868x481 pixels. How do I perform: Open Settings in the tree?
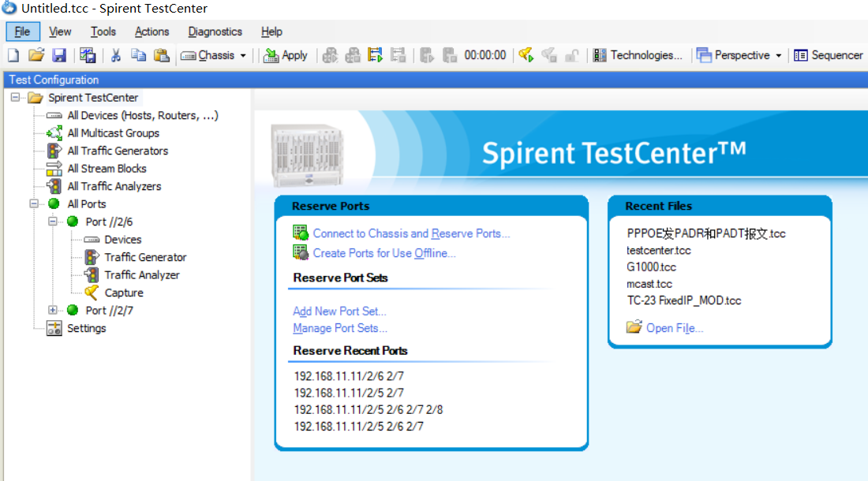tap(86, 328)
